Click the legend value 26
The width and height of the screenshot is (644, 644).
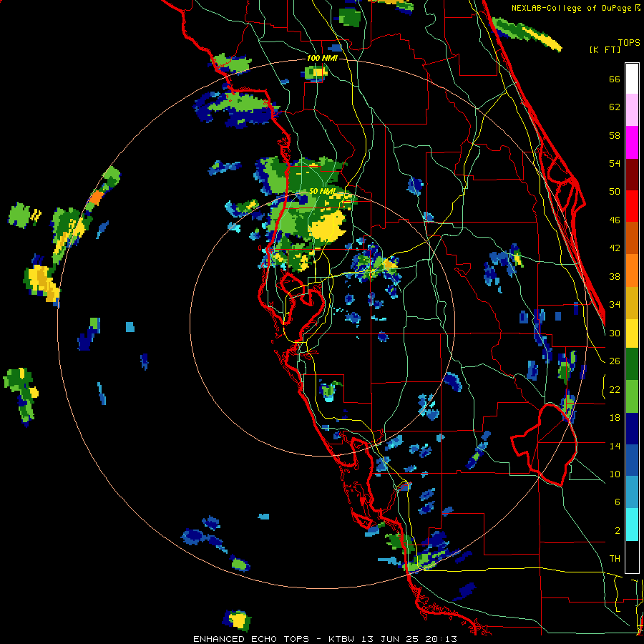coord(615,361)
